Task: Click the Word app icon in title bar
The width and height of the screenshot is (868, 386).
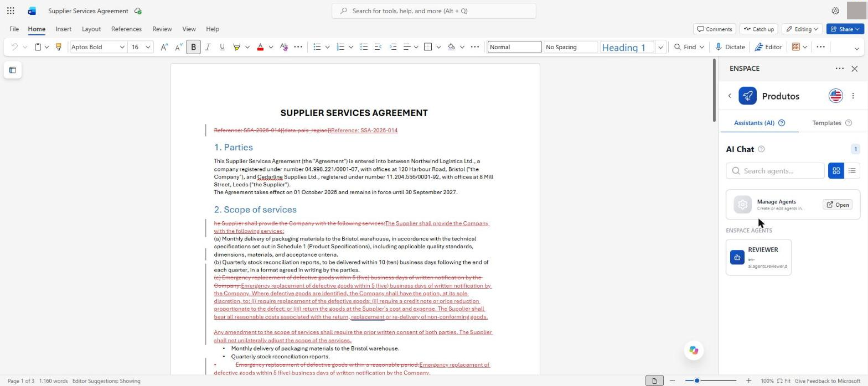Action: click(32, 11)
